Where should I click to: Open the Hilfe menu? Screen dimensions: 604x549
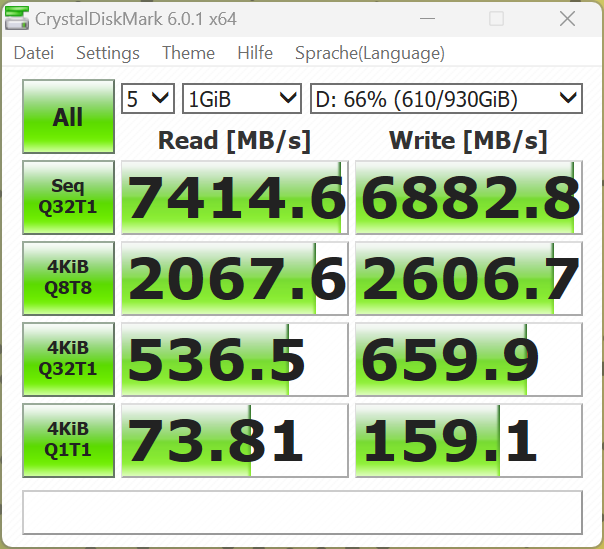[255, 53]
